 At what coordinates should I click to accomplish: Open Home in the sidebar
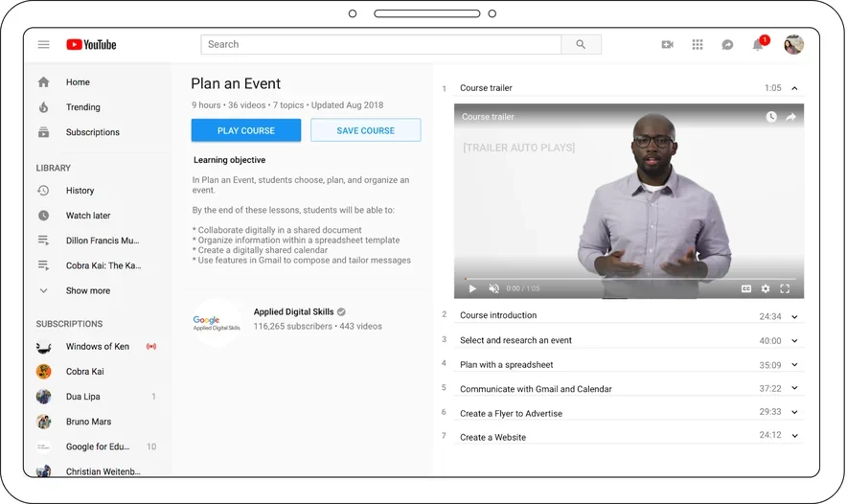78,82
